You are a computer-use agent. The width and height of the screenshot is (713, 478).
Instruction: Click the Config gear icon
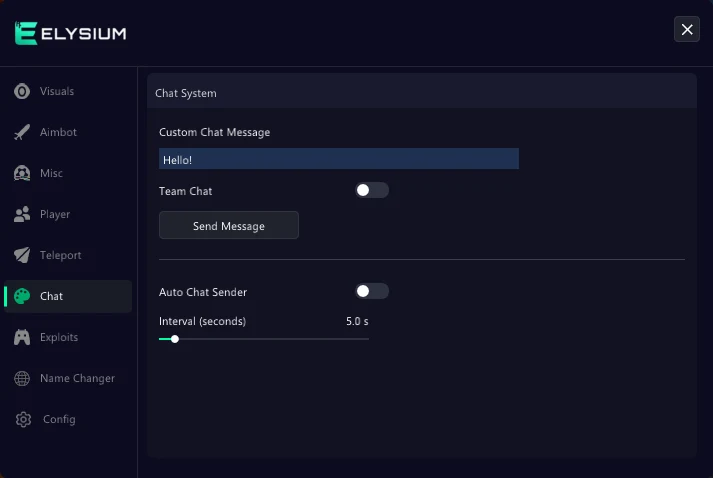click(x=23, y=419)
